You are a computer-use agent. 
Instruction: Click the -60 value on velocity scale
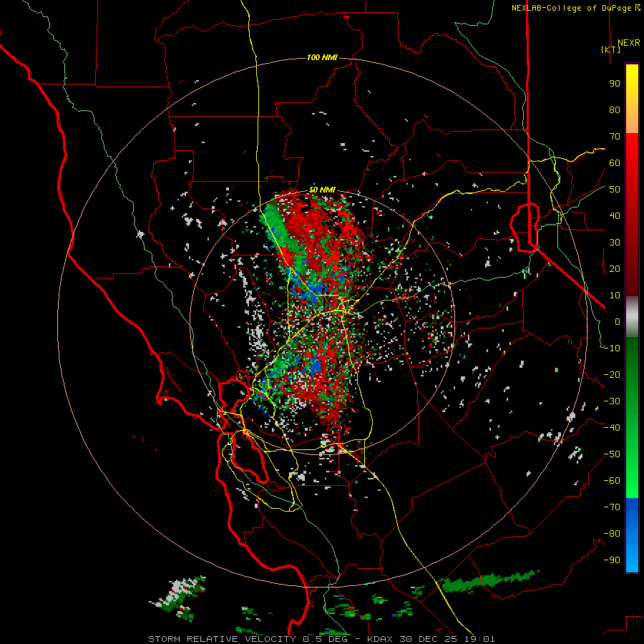pos(612,481)
